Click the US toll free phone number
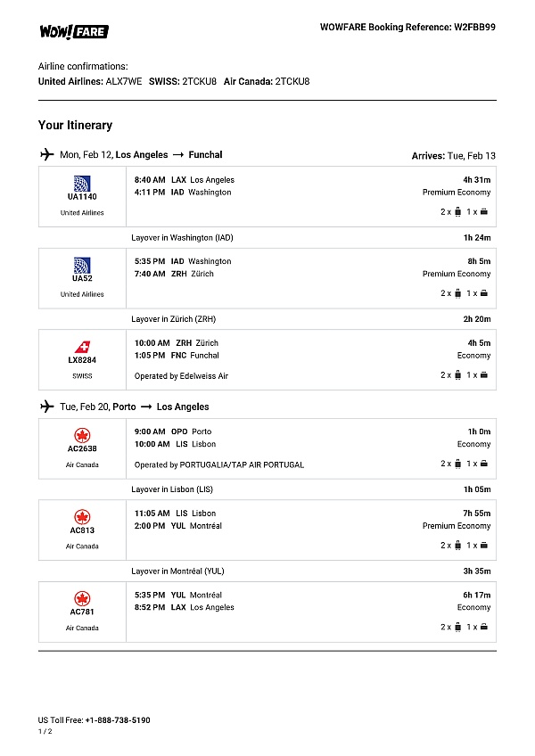 118,719
